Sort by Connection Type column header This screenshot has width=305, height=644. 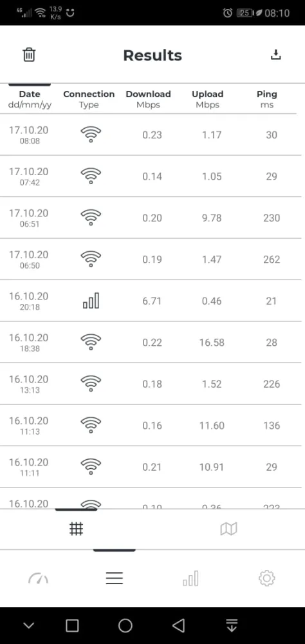pyautogui.click(x=89, y=99)
